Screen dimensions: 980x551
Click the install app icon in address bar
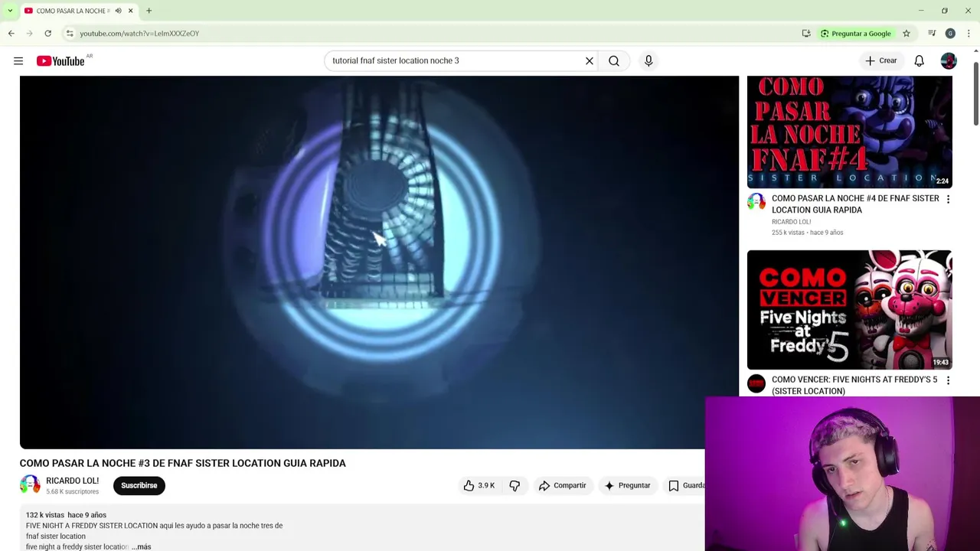coord(806,34)
